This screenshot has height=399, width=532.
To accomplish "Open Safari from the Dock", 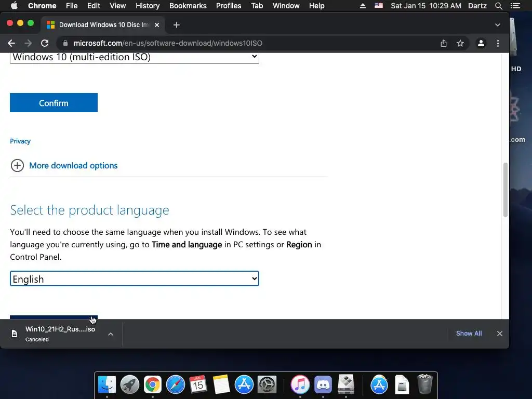I will (176, 385).
